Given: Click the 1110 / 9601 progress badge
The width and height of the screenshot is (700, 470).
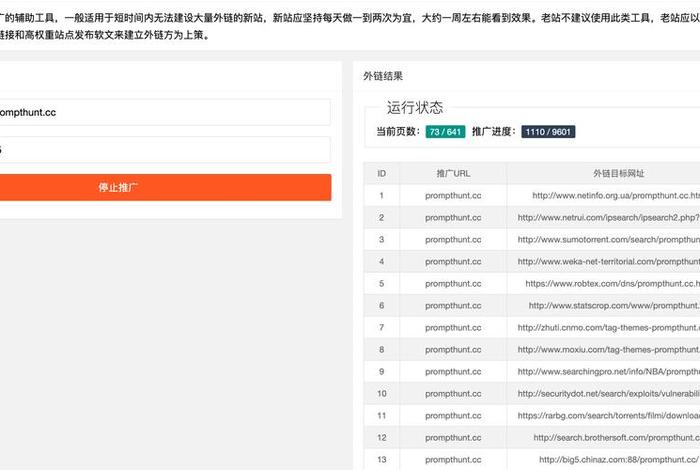Looking at the screenshot, I should pyautogui.click(x=548, y=132).
